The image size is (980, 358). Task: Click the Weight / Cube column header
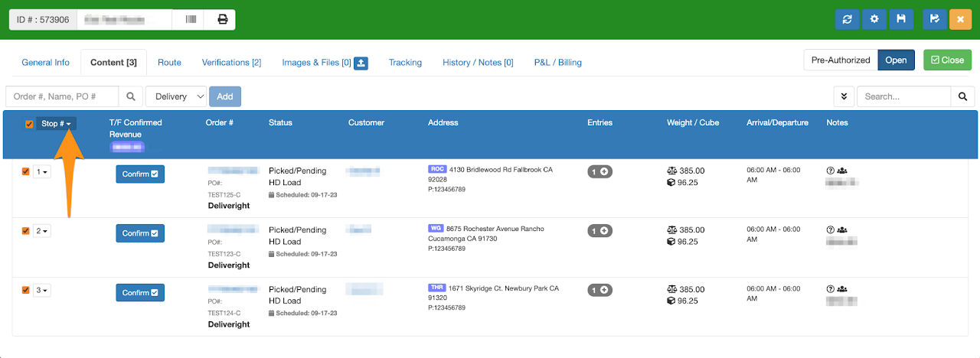coord(693,122)
